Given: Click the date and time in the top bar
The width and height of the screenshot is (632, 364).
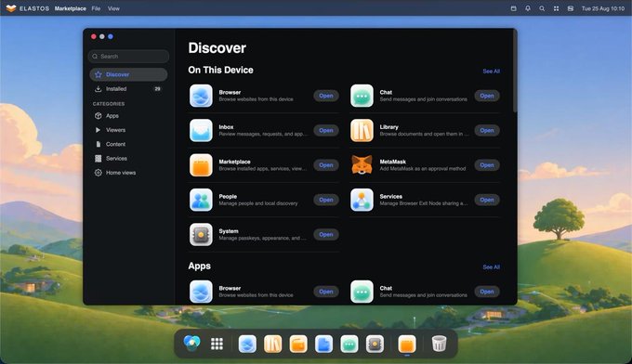Looking at the screenshot, I should tap(603, 8).
